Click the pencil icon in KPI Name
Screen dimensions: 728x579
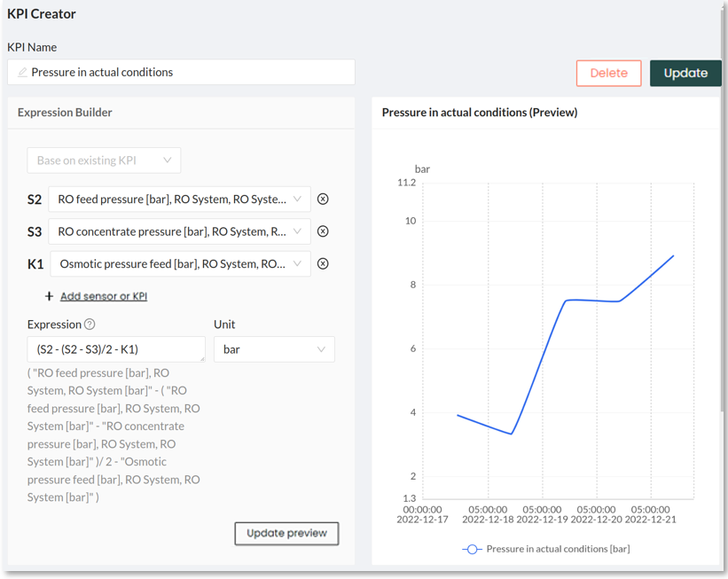tap(22, 73)
